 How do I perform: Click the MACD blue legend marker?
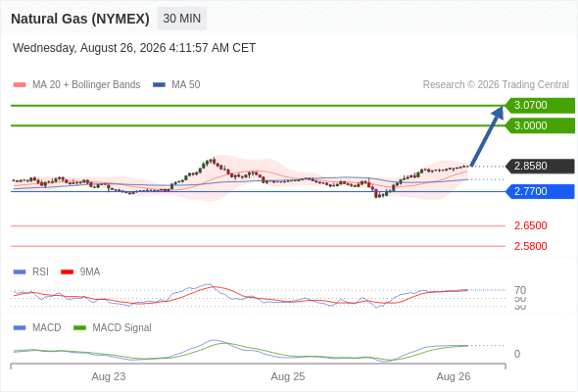point(20,327)
